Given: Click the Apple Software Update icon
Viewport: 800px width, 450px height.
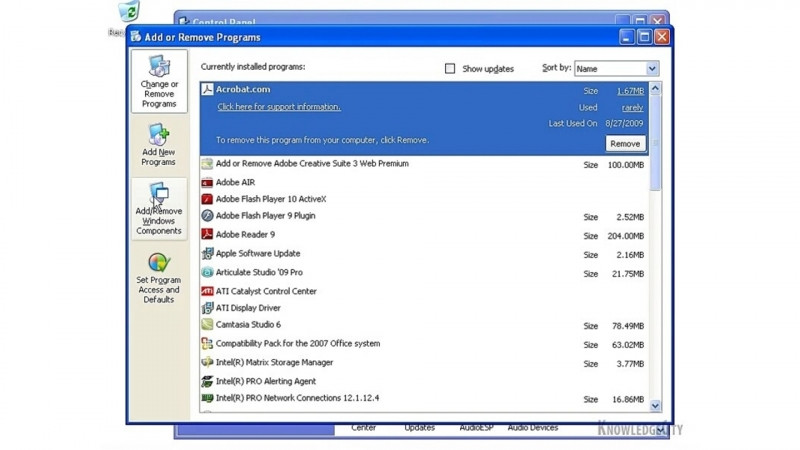Looking at the screenshot, I should tap(207, 254).
